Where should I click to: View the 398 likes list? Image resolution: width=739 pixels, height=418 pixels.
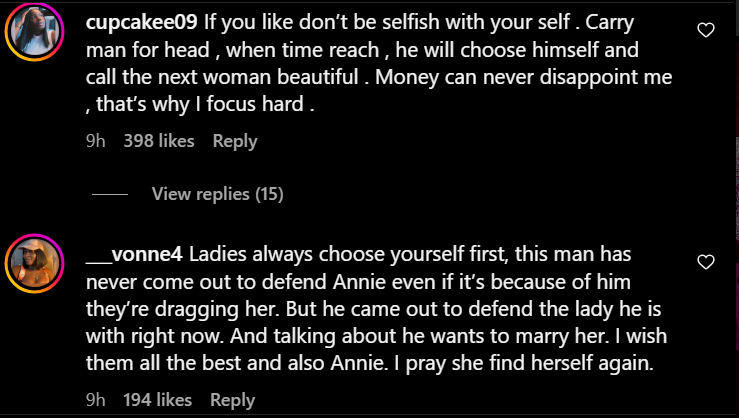158,141
